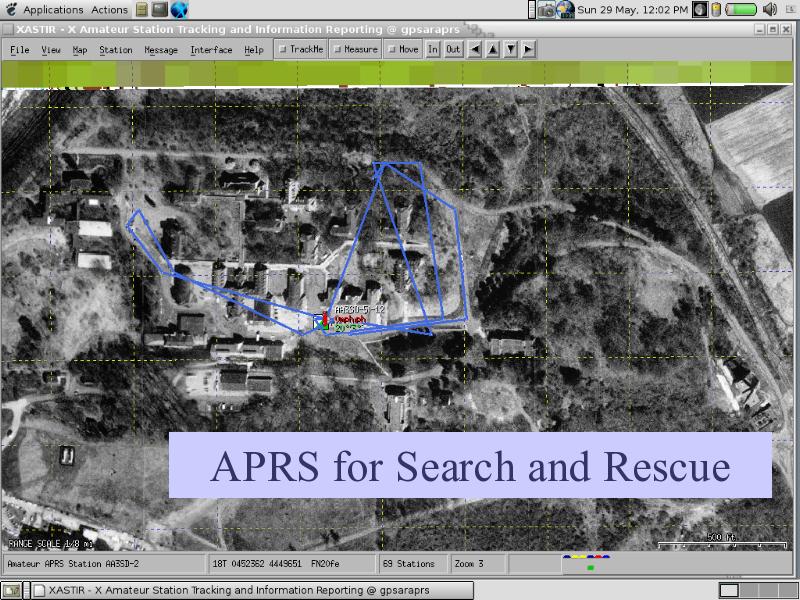
Task: Toggle the Move mode
Action: (403, 49)
